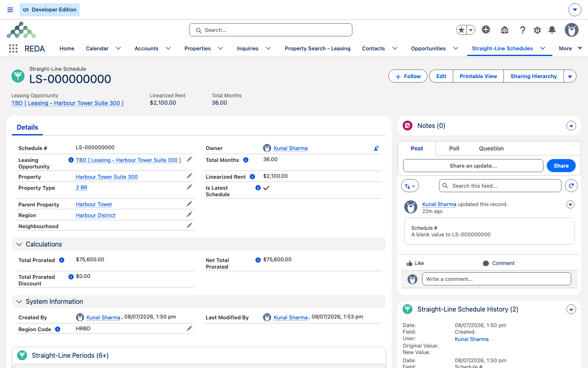Viewport: 588px width, 368px height.
Task: Switch to the Poll tab
Action: click(454, 148)
